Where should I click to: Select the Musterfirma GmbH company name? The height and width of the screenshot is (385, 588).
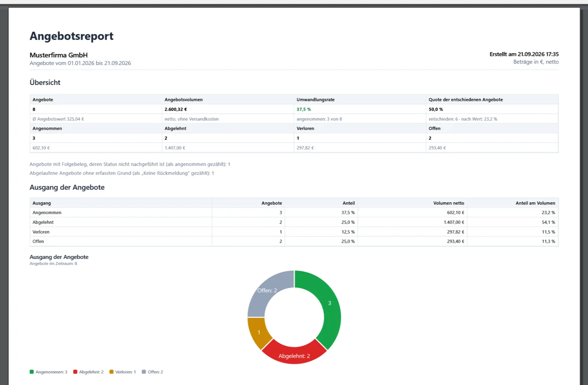58,55
